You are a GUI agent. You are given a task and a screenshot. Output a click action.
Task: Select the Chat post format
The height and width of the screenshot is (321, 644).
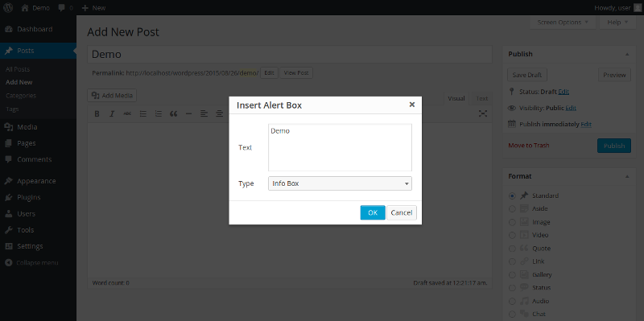pos(512,314)
